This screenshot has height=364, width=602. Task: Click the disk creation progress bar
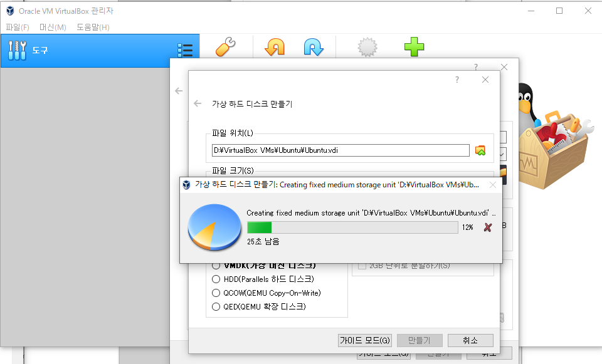tap(352, 227)
